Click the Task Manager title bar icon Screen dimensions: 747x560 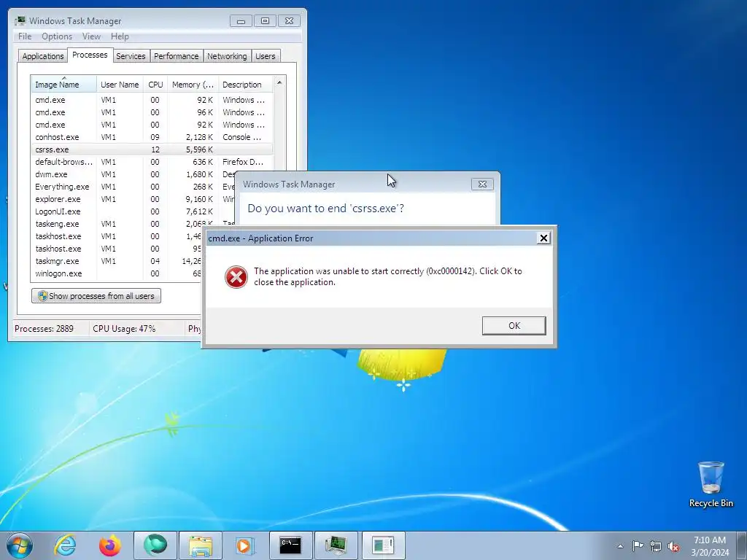tap(20, 21)
